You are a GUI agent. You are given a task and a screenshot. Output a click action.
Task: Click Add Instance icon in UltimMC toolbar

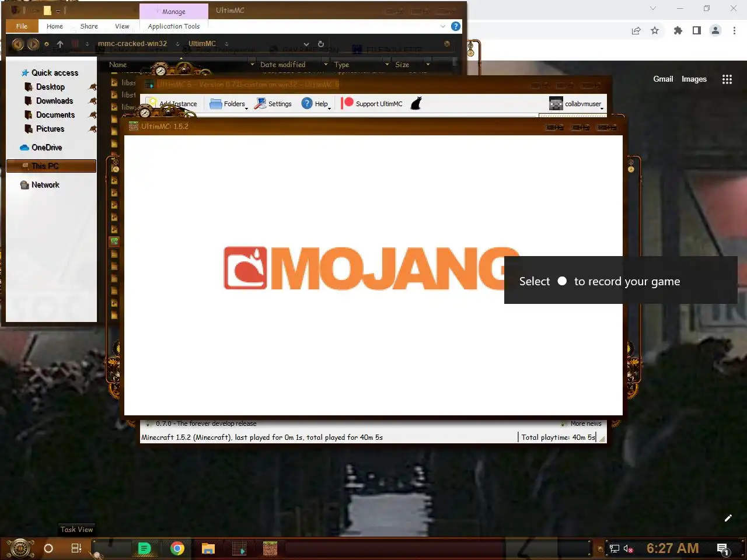pos(152,103)
